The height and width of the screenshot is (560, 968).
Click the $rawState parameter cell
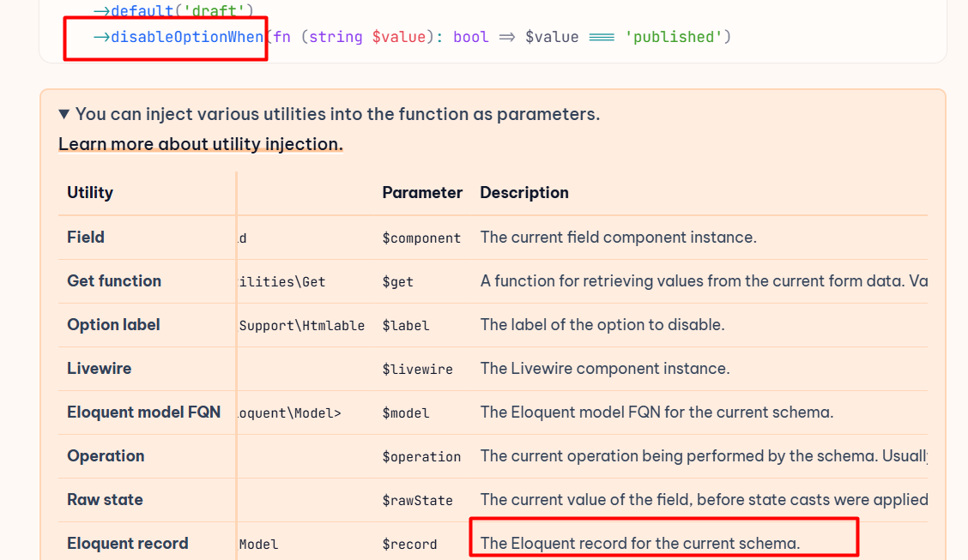pos(417,501)
